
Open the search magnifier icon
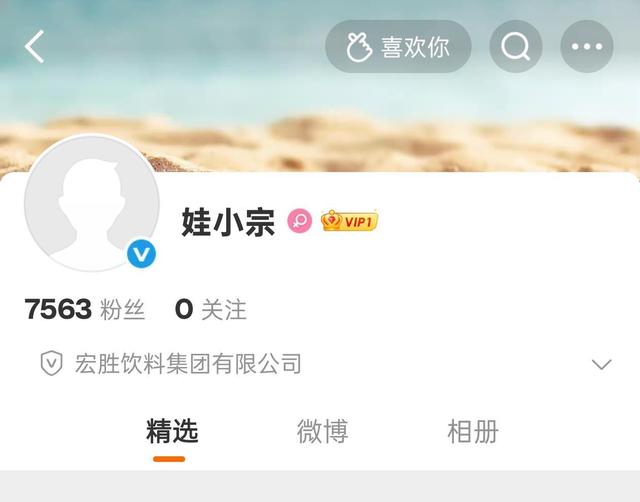pyautogui.click(x=516, y=47)
